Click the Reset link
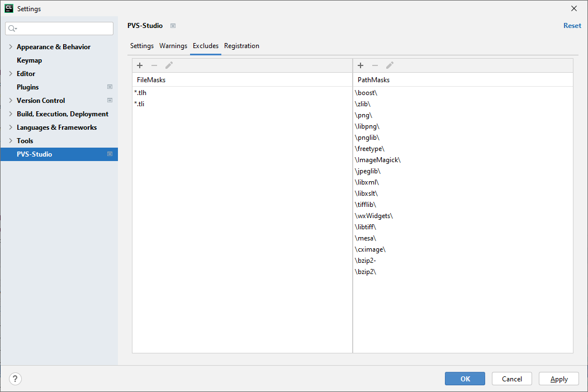Image resolution: width=588 pixels, height=392 pixels. [x=572, y=26]
